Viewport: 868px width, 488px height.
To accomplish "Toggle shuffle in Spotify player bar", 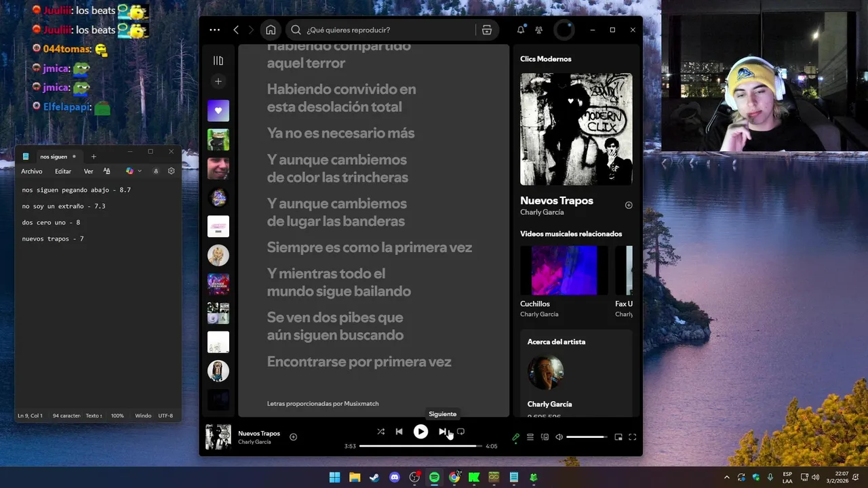I will 380,432.
